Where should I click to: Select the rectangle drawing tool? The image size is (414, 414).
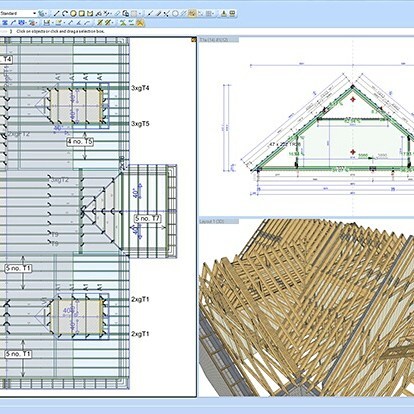(x=81, y=14)
